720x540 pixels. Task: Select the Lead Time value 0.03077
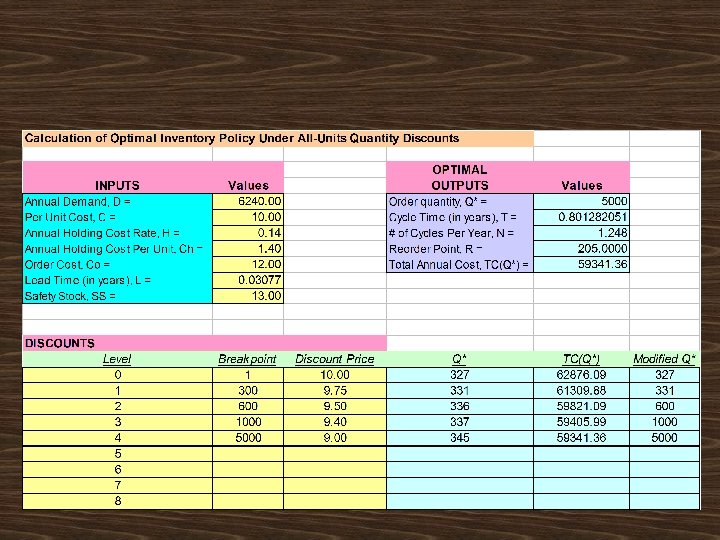pyautogui.click(x=248, y=280)
